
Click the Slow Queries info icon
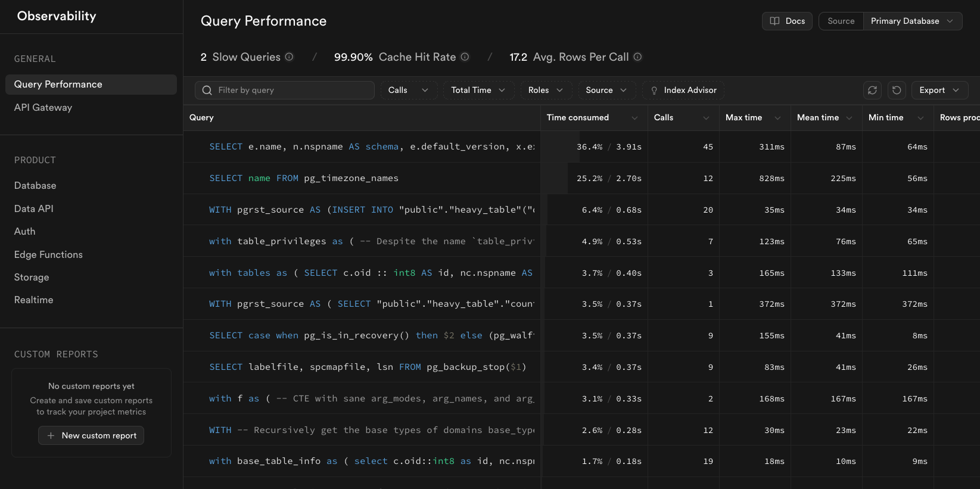(289, 57)
